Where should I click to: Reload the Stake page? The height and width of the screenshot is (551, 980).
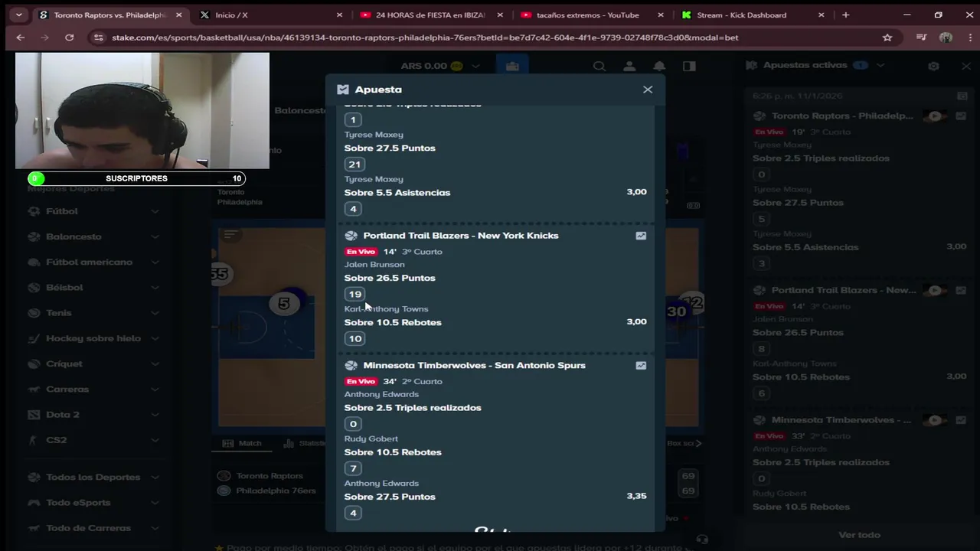tap(70, 37)
